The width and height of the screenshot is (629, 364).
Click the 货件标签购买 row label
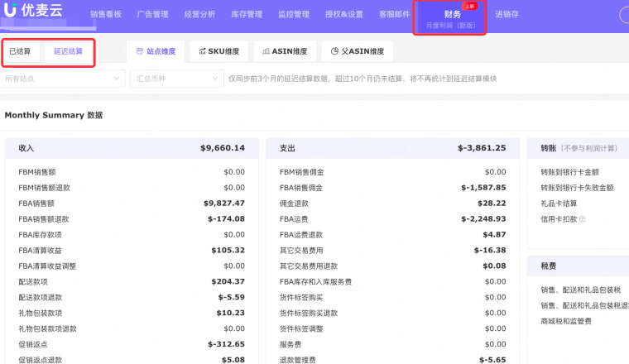[x=301, y=297]
